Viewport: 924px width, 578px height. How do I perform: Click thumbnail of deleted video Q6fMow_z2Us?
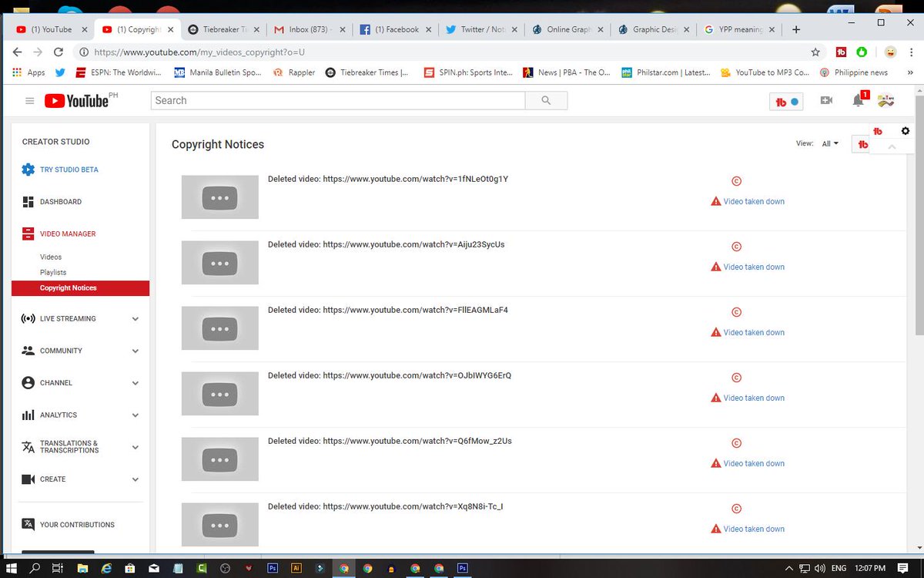click(x=220, y=459)
